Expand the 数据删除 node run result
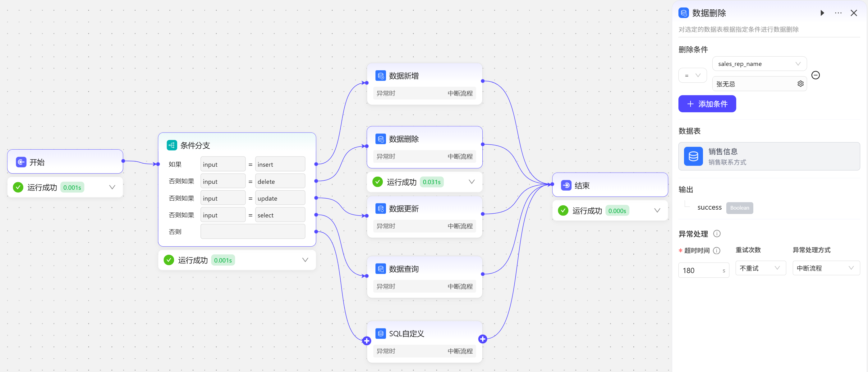868x372 pixels. (x=471, y=182)
